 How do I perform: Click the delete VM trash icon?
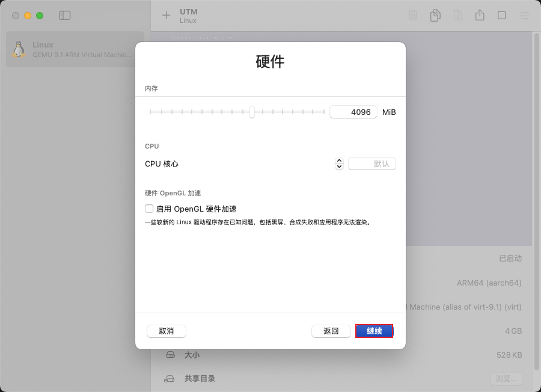413,15
